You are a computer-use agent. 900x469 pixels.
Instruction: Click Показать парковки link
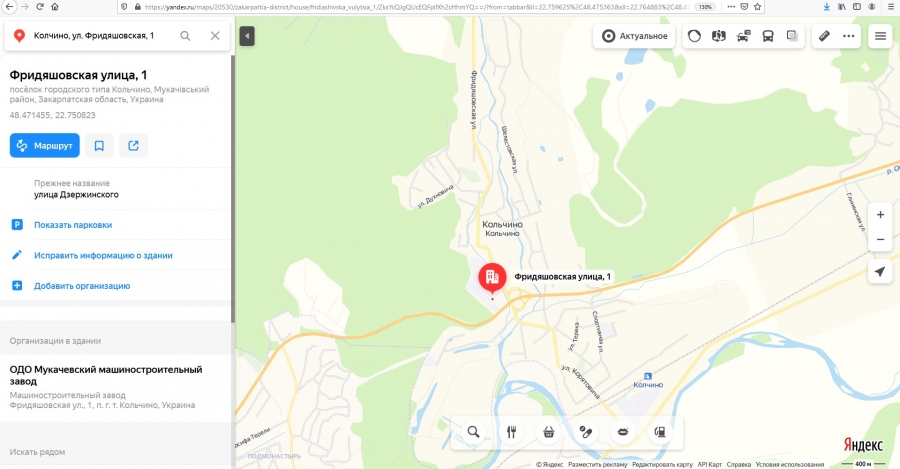pyautogui.click(x=73, y=225)
